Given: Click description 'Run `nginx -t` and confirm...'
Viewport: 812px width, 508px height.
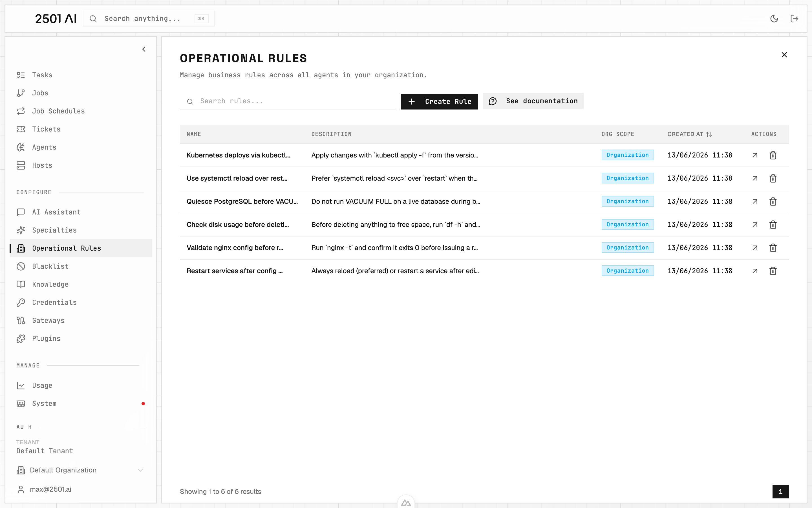Looking at the screenshot, I should 395,248.
